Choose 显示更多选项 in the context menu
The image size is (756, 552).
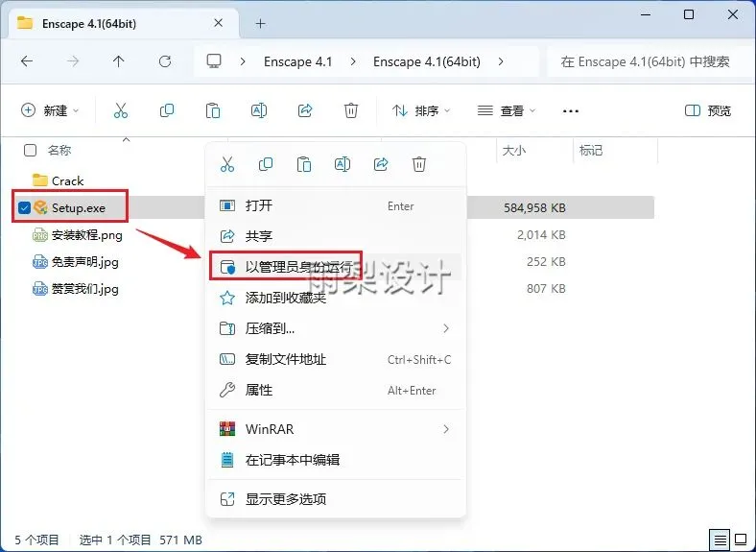point(336,499)
